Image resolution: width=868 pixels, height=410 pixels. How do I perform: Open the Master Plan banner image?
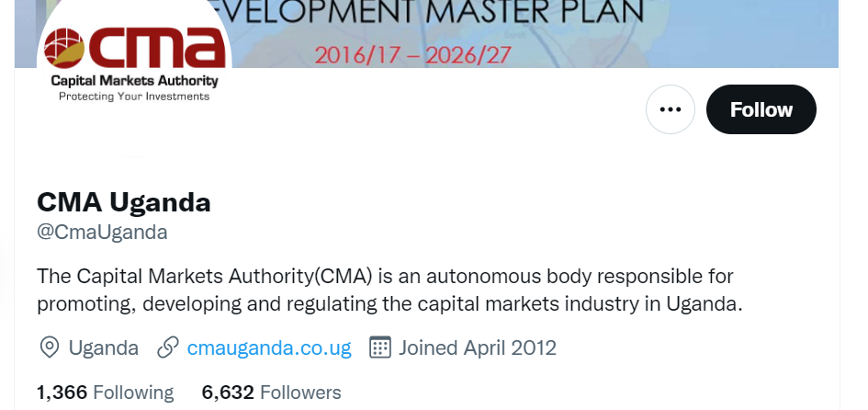(x=551, y=32)
